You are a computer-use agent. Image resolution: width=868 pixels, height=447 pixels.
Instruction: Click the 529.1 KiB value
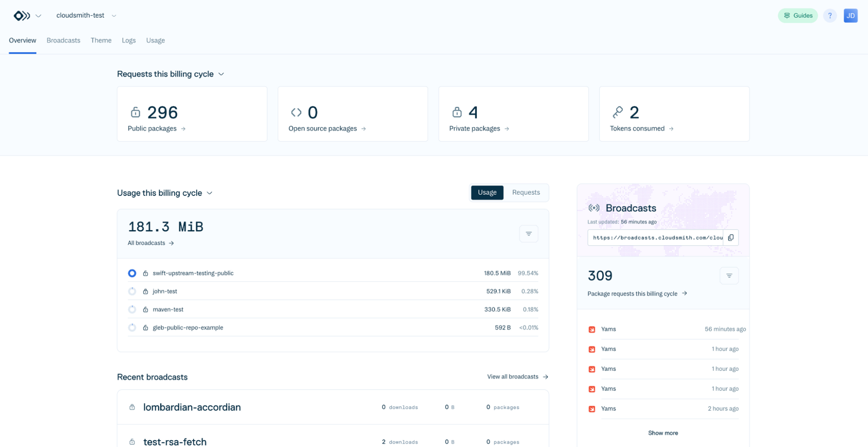point(498,291)
